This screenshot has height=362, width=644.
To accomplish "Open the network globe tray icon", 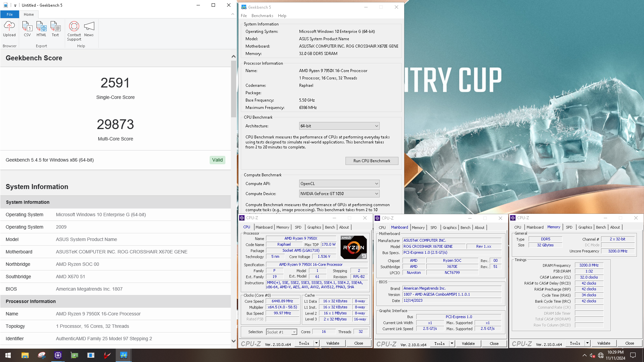I will pos(601,355).
